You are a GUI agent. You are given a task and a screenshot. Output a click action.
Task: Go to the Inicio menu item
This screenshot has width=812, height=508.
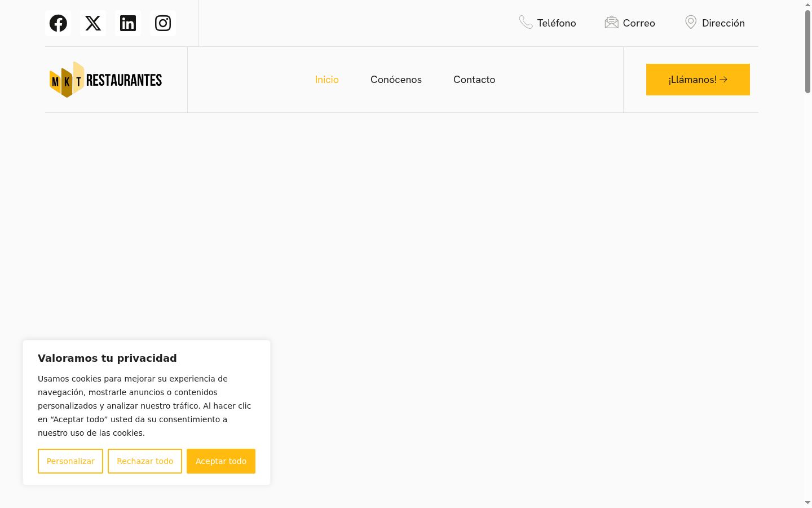point(327,80)
